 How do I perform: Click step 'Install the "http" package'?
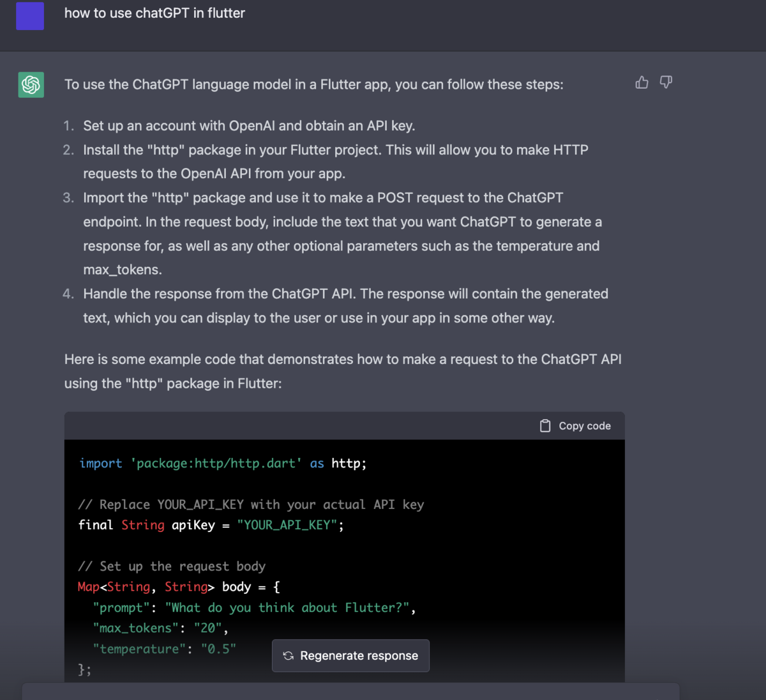(x=336, y=162)
